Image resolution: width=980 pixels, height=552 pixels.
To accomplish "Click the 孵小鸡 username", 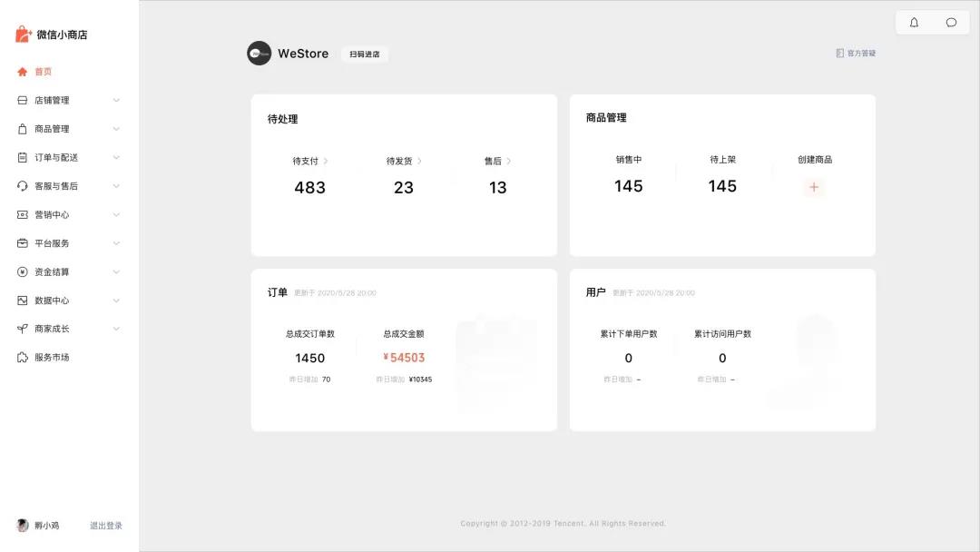I will [47, 526].
